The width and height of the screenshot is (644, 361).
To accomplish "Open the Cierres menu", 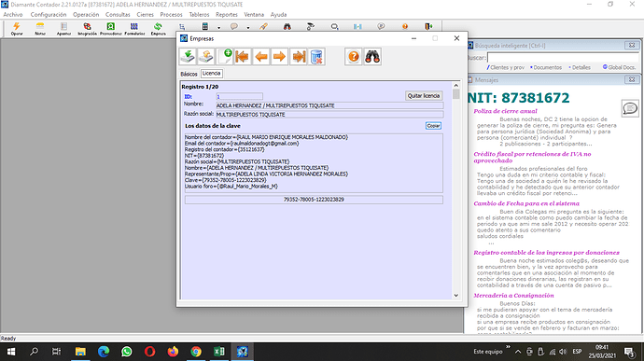I will tap(145, 14).
